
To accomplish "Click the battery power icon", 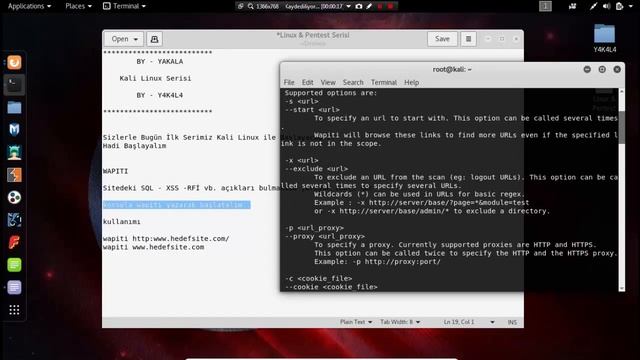I will tap(620, 6).
